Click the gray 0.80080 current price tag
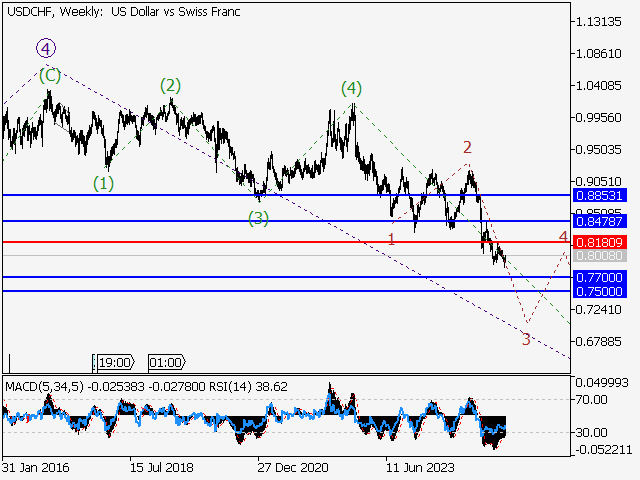This screenshot has height=480, width=640. tap(599, 256)
